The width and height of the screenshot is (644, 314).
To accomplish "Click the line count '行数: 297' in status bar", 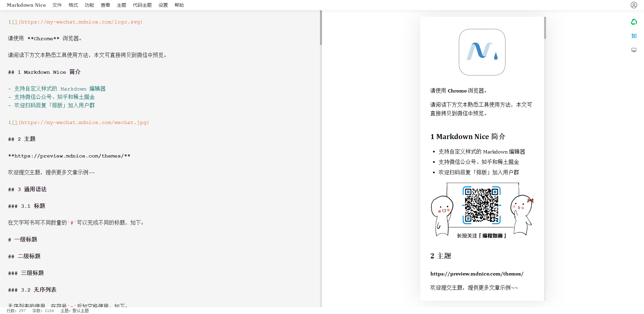I will [16, 311].
